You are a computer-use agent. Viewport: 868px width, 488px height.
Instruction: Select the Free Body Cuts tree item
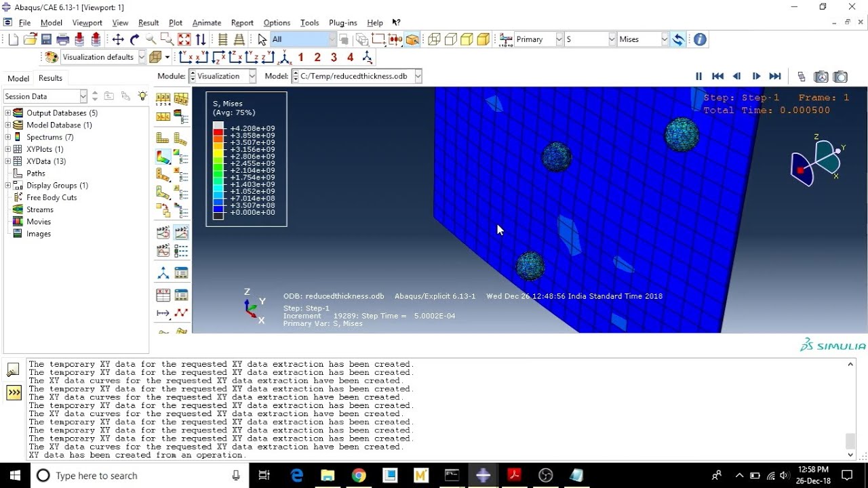click(52, 197)
